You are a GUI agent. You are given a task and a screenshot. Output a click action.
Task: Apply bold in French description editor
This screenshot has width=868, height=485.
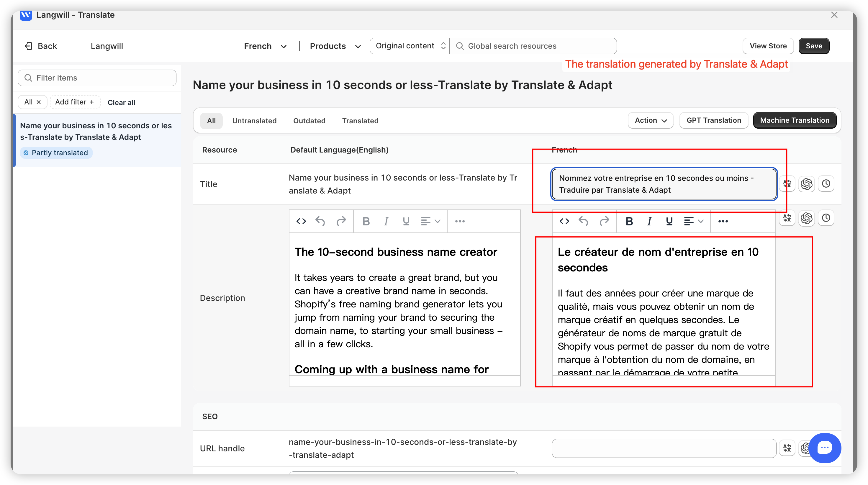point(629,221)
